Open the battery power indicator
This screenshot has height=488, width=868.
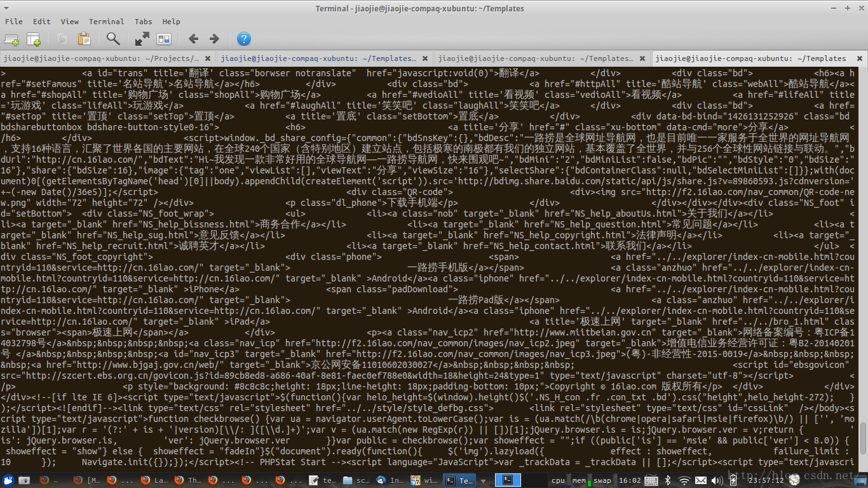[x=732, y=480]
